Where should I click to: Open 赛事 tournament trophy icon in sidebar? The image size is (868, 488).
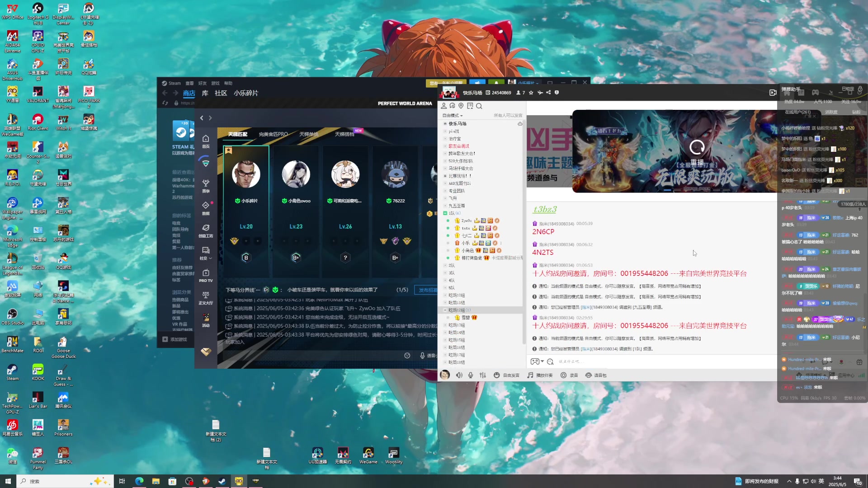(x=206, y=185)
